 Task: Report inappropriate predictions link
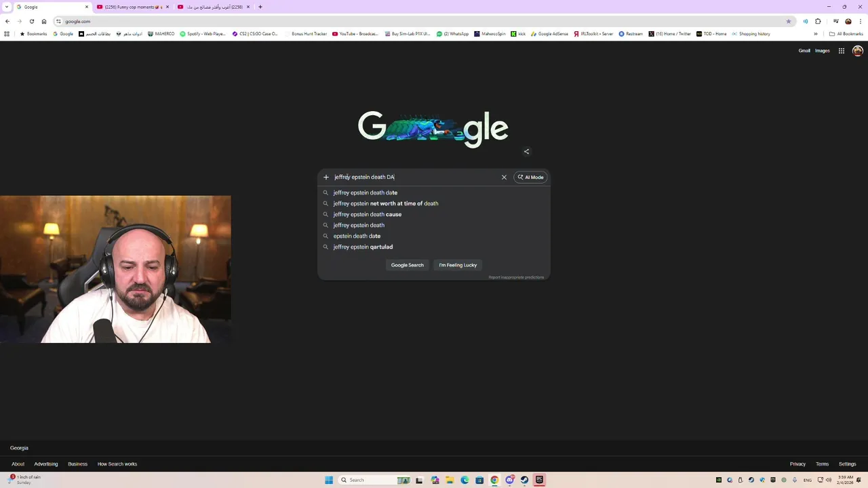click(x=516, y=277)
